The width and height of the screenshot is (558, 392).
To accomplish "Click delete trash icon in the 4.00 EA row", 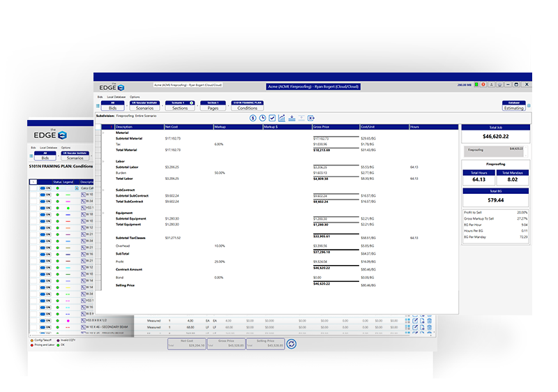I will tap(430, 321).
